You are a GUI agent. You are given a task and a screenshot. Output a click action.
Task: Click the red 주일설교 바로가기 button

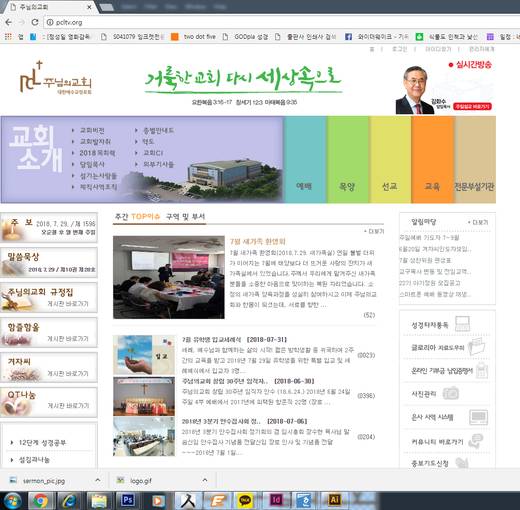473,106
